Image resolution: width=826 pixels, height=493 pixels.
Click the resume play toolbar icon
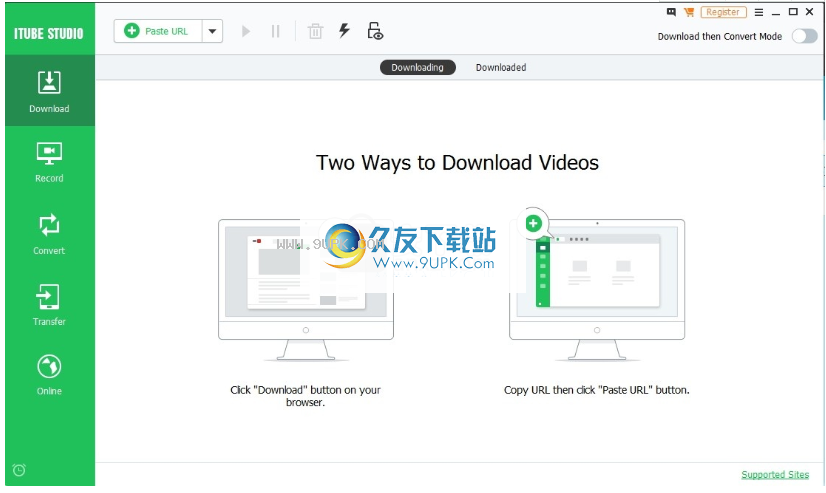point(245,31)
